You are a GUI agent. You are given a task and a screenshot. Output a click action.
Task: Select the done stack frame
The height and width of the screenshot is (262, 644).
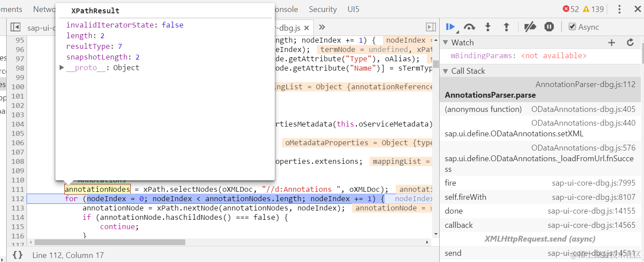click(x=540, y=211)
